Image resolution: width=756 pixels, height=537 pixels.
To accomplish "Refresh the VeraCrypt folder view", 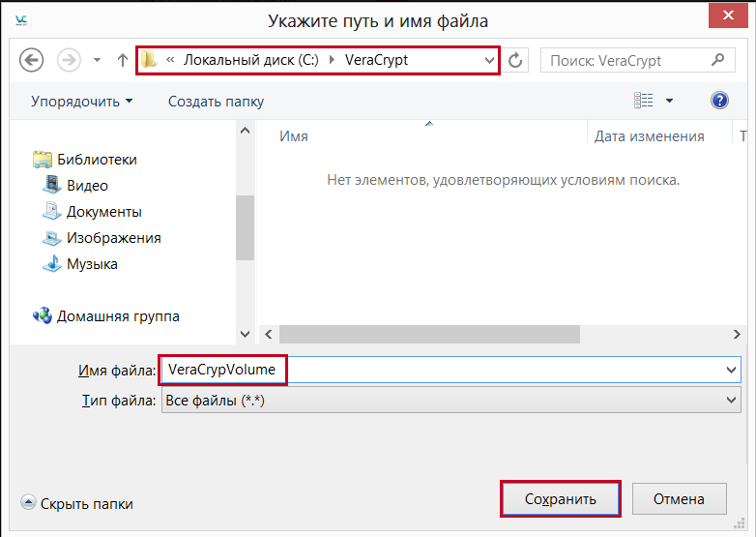I will coord(515,60).
